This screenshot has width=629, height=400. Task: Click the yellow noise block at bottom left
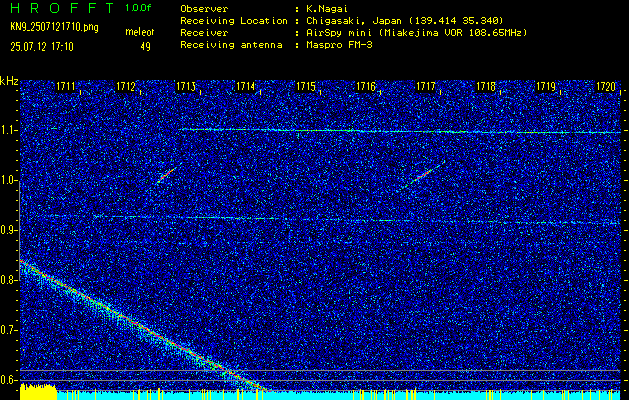point(38,391)
